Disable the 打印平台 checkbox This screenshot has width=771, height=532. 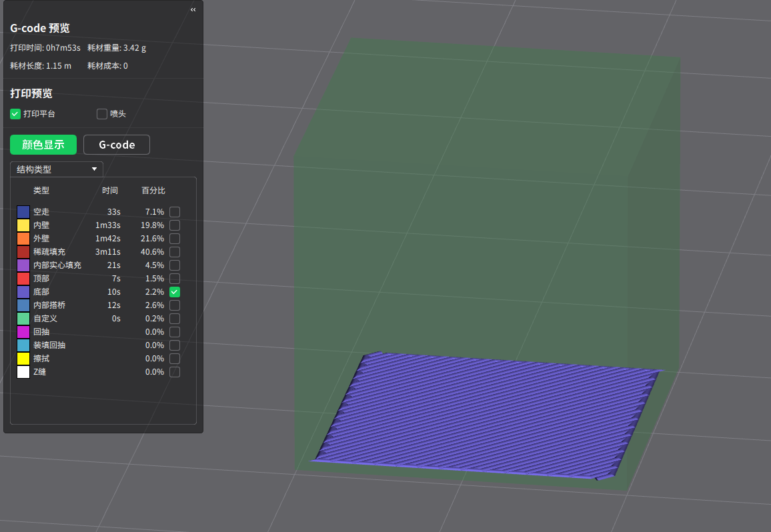click(15, 114)
